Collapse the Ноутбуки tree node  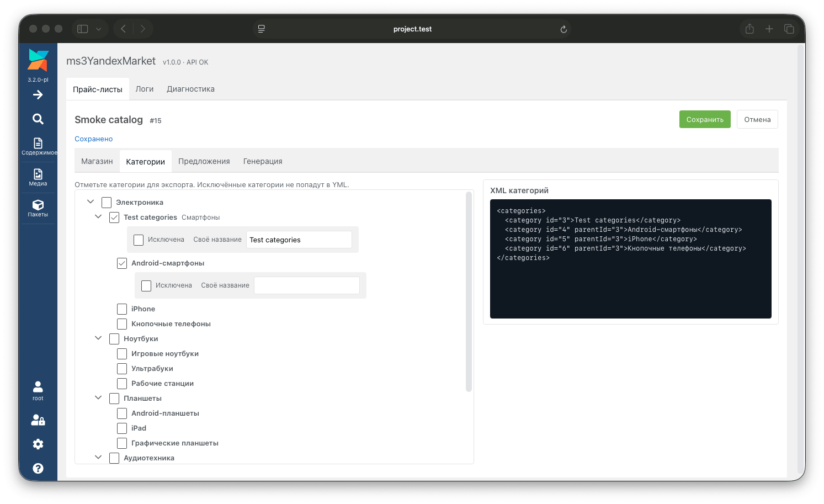[98, 338]
